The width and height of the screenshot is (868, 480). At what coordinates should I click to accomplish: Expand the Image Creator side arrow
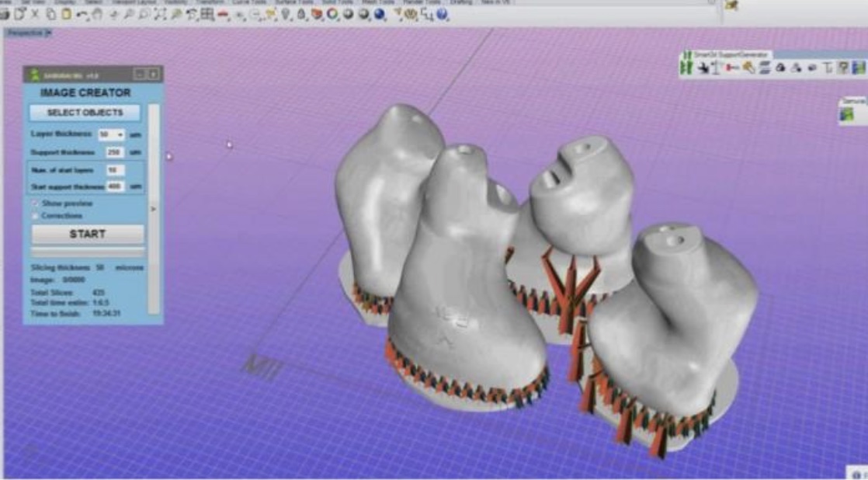[154, 209]
